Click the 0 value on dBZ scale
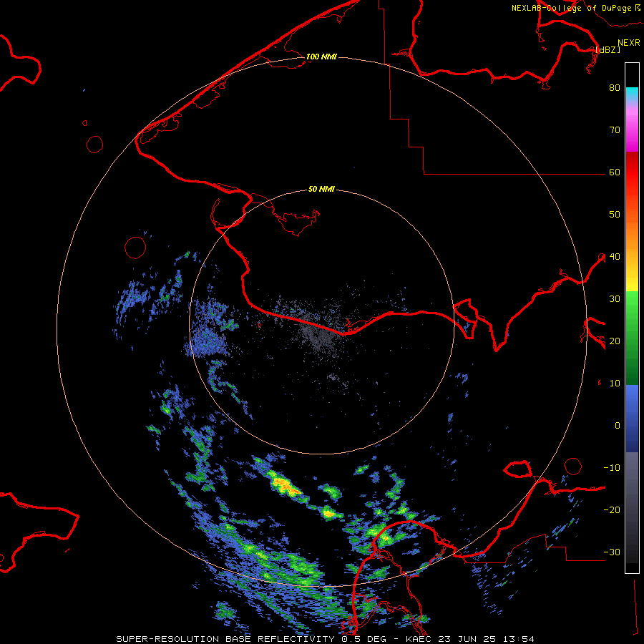The height and width of the screenshot is (644, 644). [x=618, y=426]
